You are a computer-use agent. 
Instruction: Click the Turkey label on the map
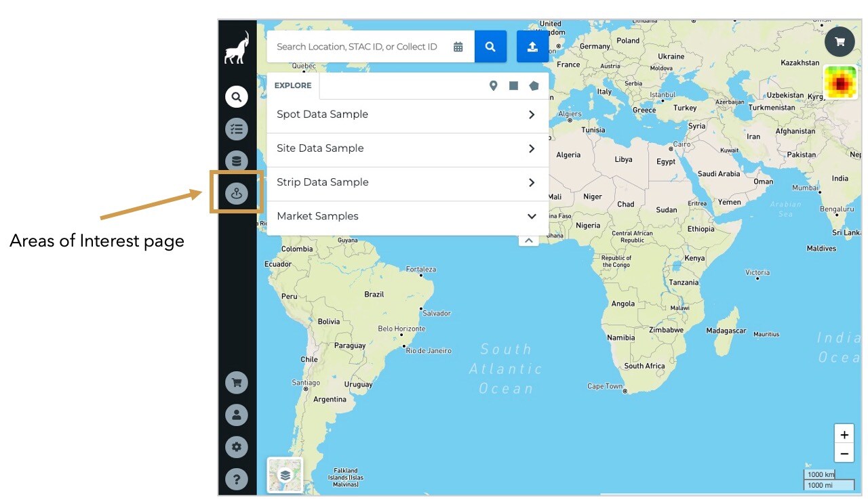(685, 108)
